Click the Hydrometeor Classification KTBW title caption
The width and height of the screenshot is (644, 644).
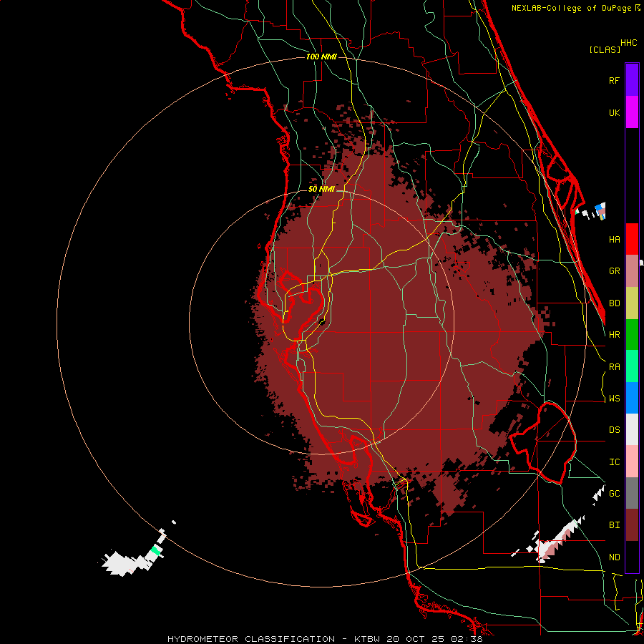(x=325, y=639)
